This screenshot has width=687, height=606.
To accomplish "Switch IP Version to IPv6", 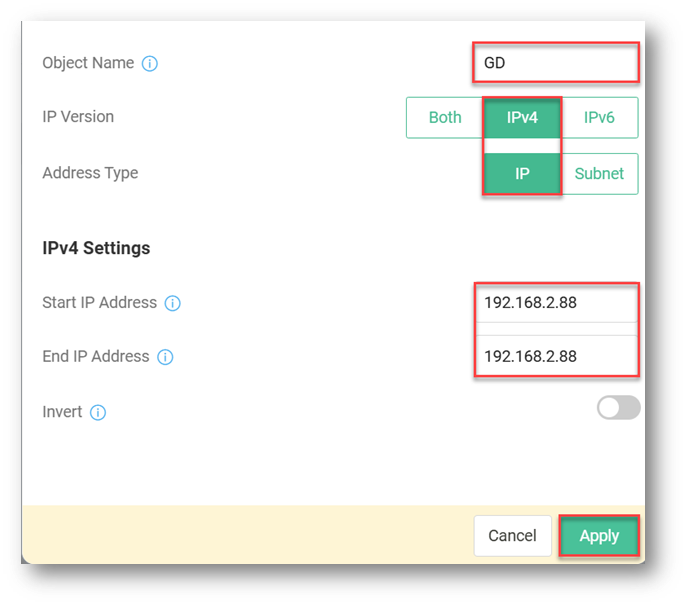I will (599, 118).
